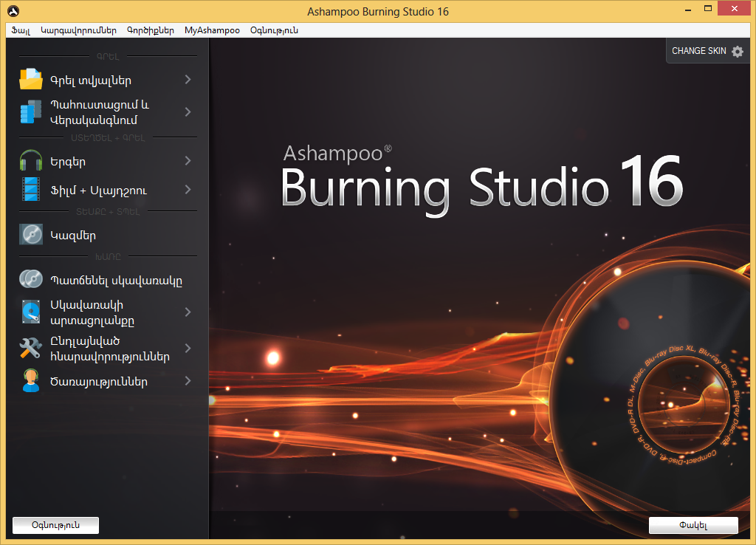756x545 pixels.
Task: Open the Կարգավորումներ menu
Action: pos(78,30)
